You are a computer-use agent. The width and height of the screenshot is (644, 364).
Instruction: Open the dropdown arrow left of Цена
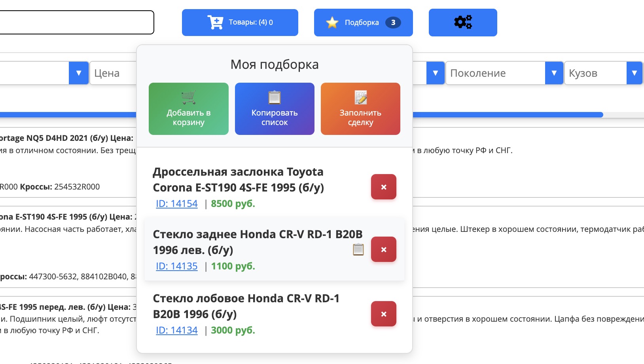pyautogui.click(x=78, y=73)
